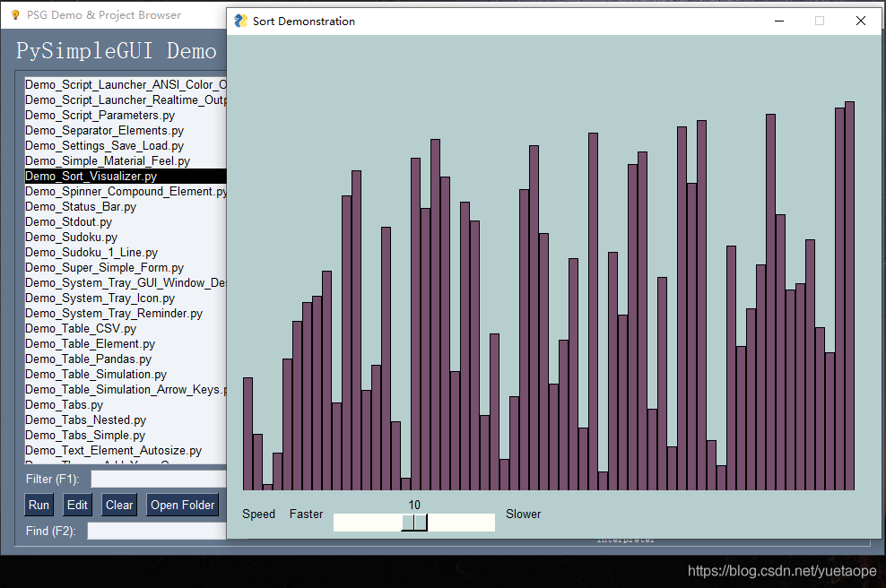This screenshot has height=588, width=886.
Task: Select Demo_Spinner_Compound_Element.py file
Action: pyautogui.click(x=126, y=192)
